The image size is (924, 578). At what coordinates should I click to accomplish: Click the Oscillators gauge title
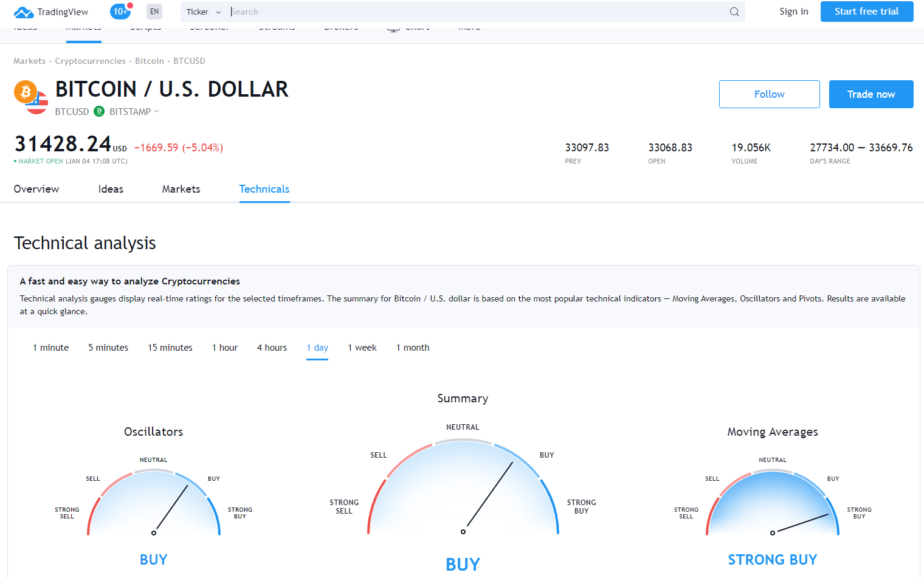coord(154,432)
